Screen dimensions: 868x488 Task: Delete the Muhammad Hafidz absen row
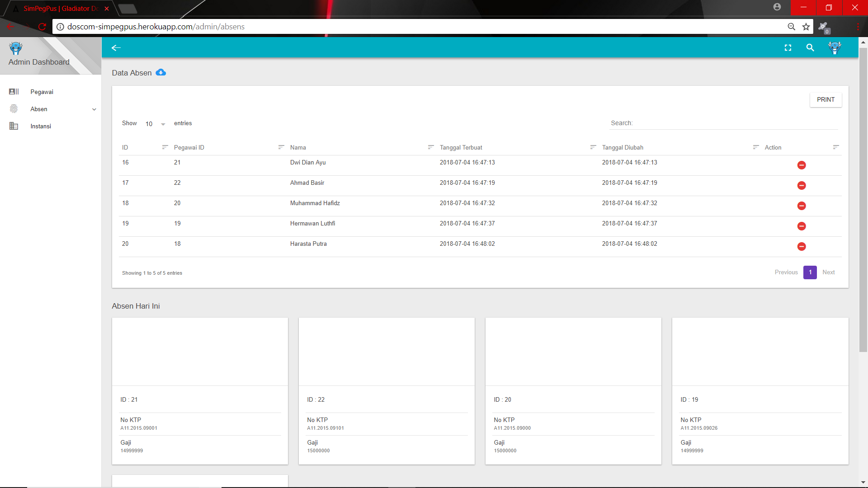click(802, 206)
